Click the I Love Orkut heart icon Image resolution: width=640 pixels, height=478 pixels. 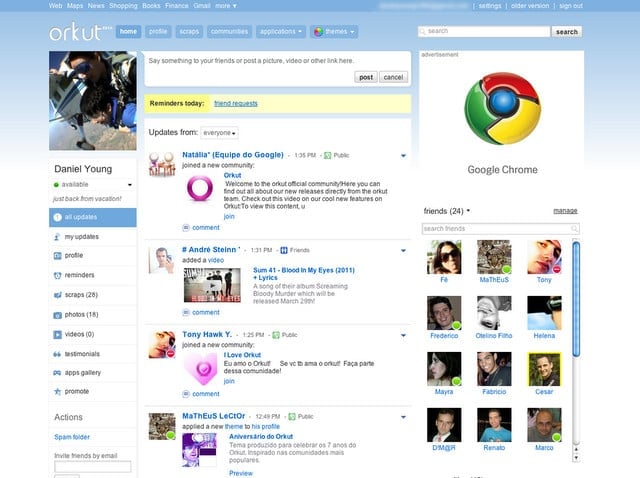coord(200,369)
